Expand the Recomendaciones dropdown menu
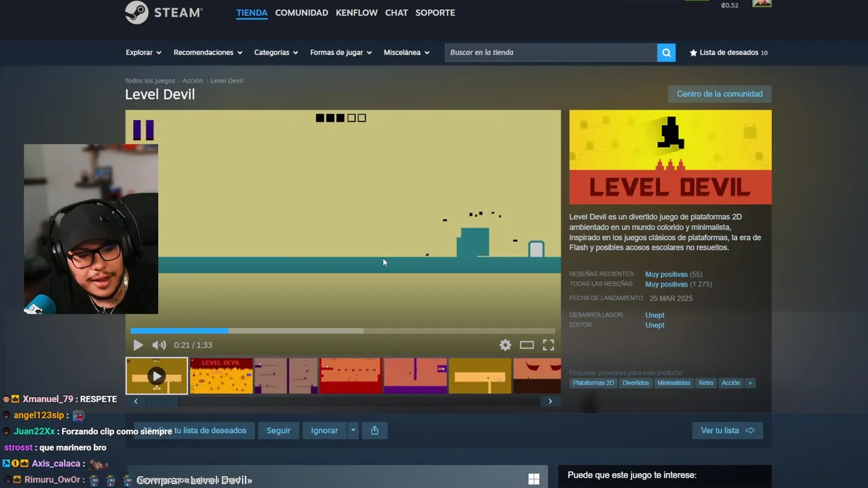The image size is (868, 488). point(208,53)
